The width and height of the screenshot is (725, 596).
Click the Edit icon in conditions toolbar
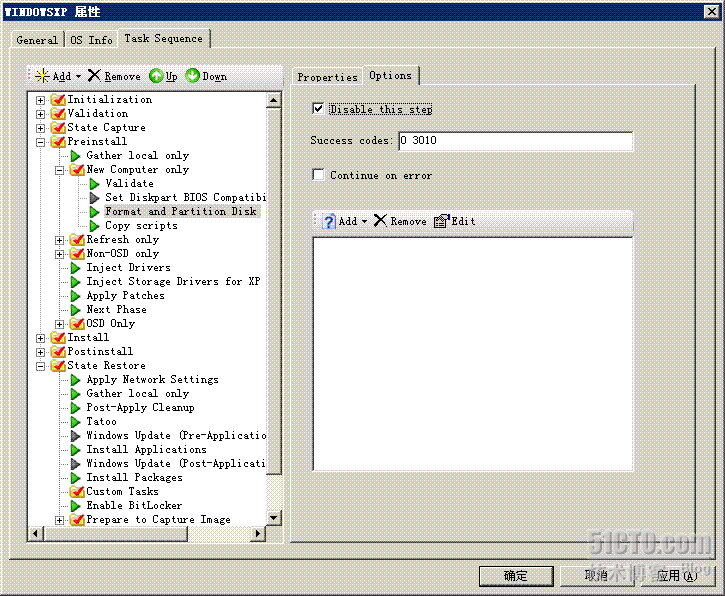point(442,221)
